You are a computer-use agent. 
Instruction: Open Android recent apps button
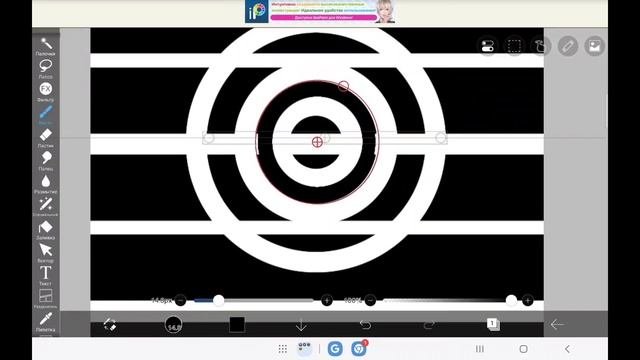click(x=480, y=349)
